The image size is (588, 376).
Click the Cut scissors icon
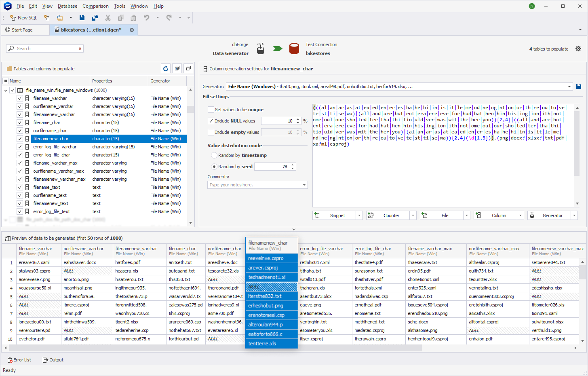pos(108,18)
